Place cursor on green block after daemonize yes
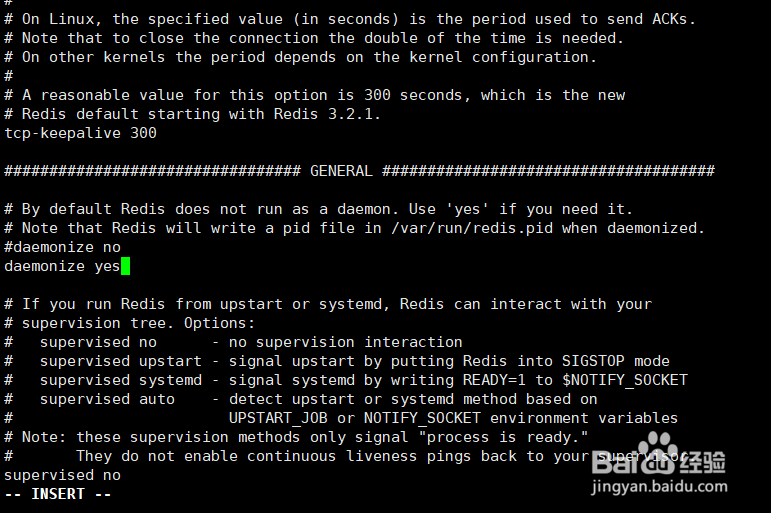 pyautogui.click(x=126, y=266)
